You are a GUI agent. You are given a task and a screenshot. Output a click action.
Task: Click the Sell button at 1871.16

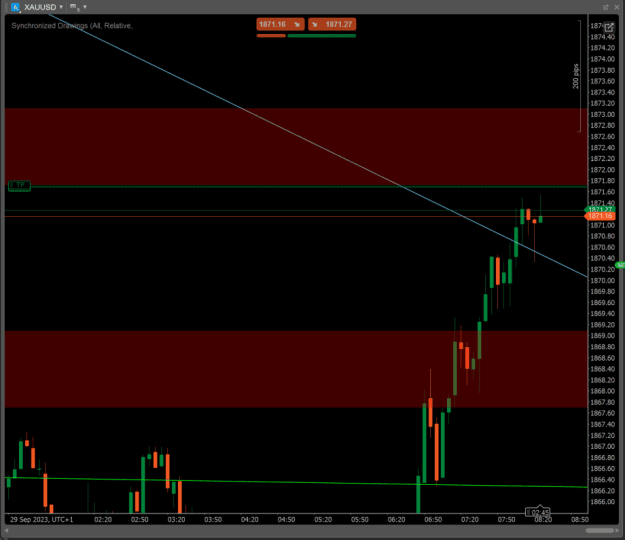click(x=280, y=24)
